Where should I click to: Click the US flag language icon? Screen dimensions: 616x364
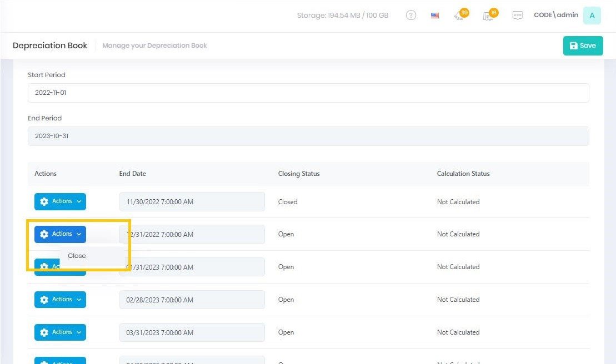click(435, 16)
